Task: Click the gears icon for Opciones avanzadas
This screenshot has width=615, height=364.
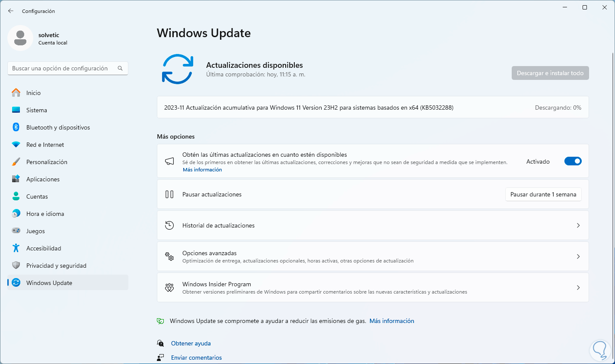Action: point(169,256)
